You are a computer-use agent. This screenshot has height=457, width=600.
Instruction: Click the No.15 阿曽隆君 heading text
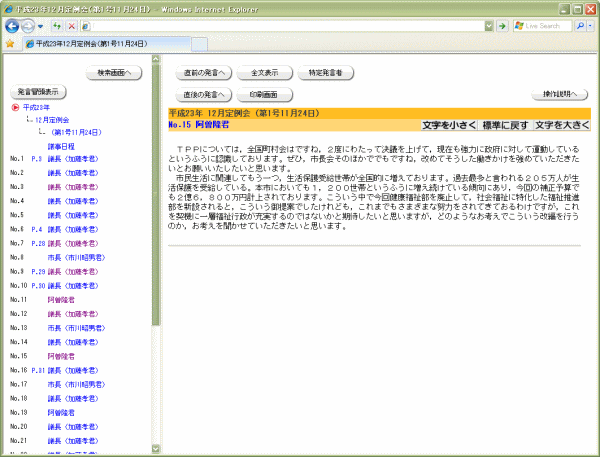tap(199, 125)
